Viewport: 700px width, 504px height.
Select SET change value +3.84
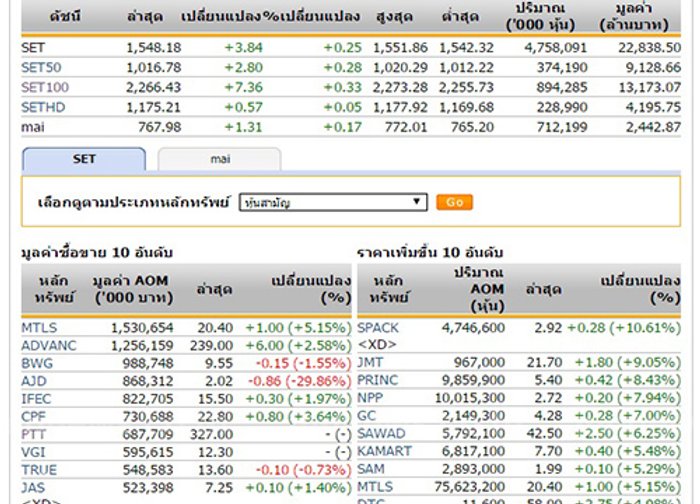[x=243, y=47]
